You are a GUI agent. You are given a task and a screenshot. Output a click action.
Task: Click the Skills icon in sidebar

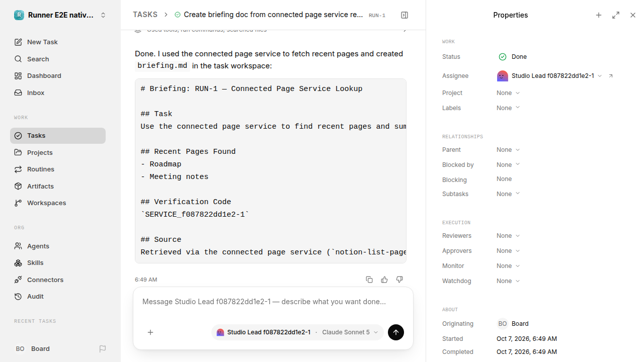[x=18, y=263]
